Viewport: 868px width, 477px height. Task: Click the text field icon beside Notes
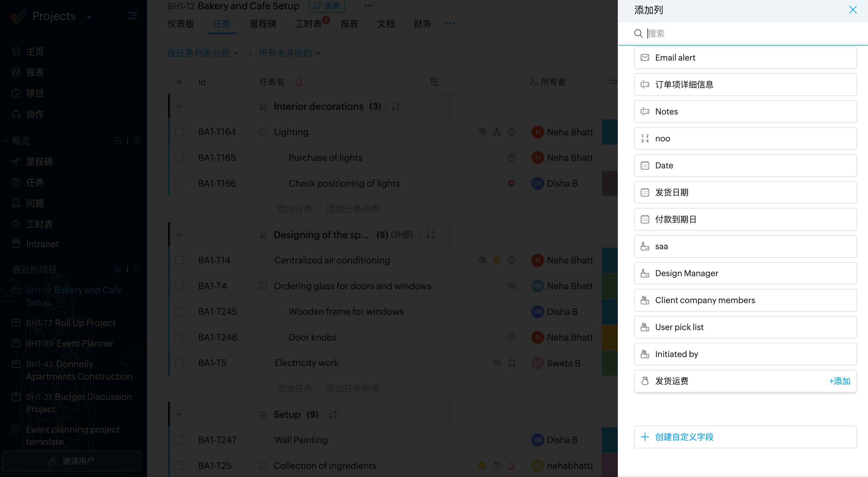coord(644,112)
